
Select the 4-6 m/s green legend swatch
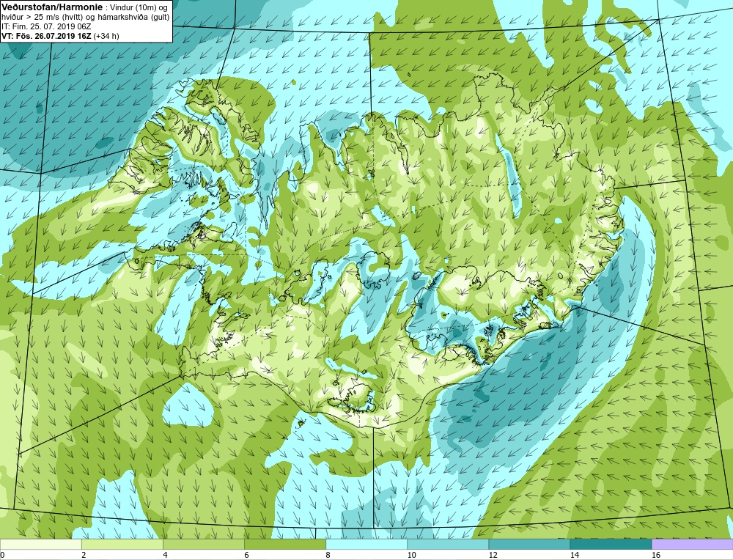coord(203,544)
